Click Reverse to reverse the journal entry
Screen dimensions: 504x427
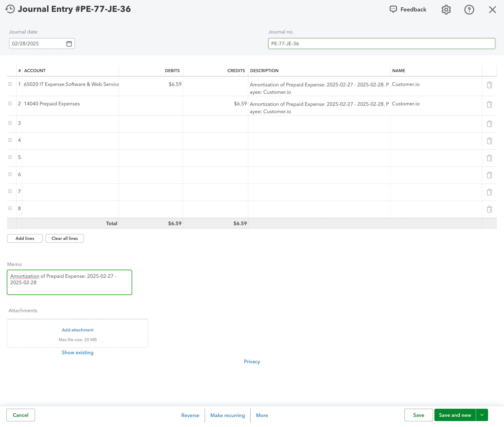(x=190, y=415)
